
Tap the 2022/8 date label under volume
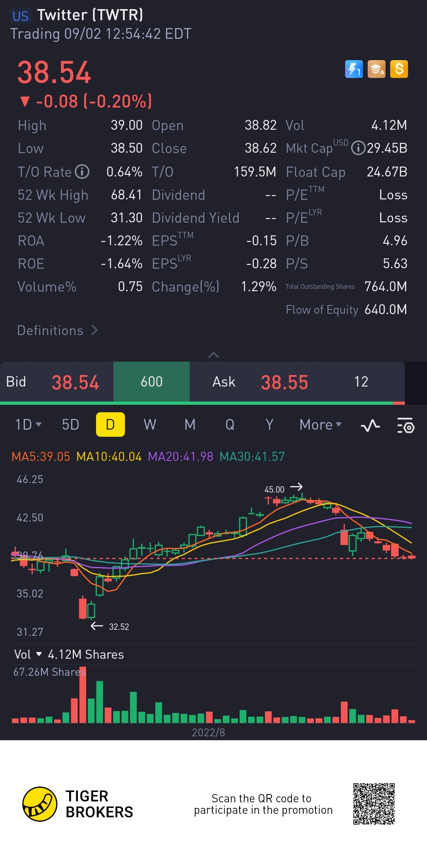pyautogui.click(x=208, y=732)
